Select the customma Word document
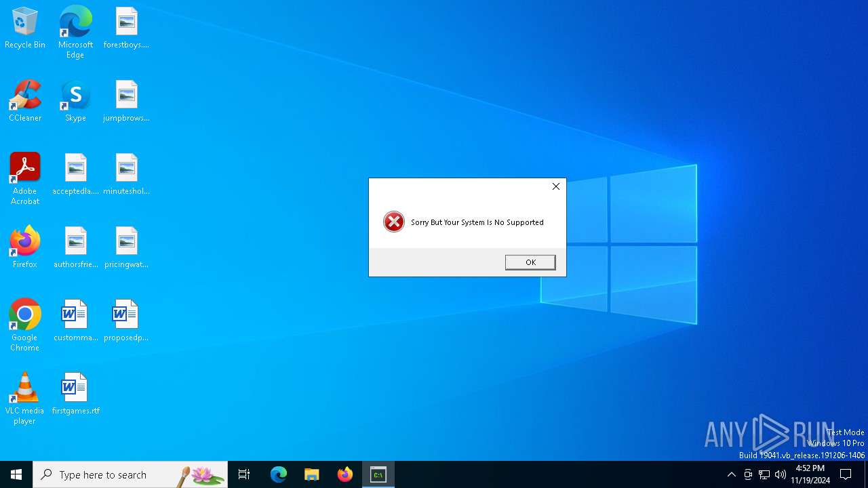 click(75, 321)
